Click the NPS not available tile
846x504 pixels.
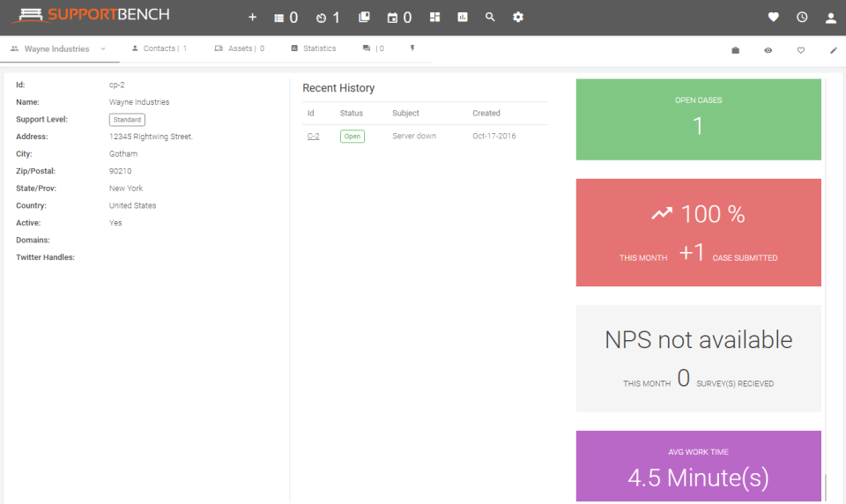698,359
